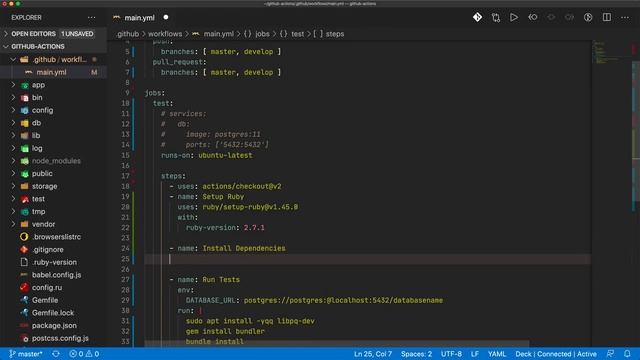Click test breadcrumb segment
The width and height of the screenshot is (640, 360).
[298, 34]
